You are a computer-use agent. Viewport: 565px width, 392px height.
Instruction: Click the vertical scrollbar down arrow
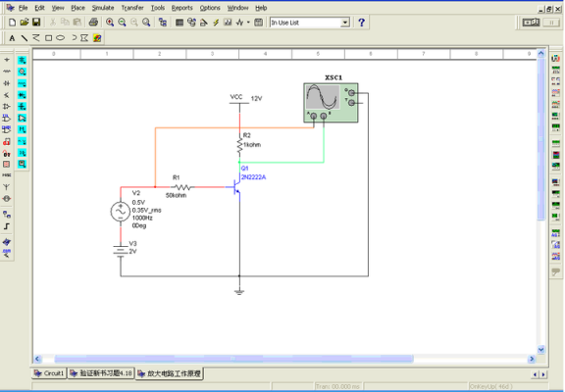540,349
